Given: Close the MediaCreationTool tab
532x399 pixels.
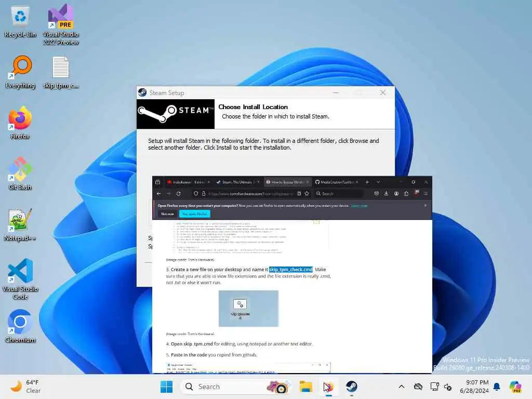Looking at the screenshot, I should tap(356, 182).
